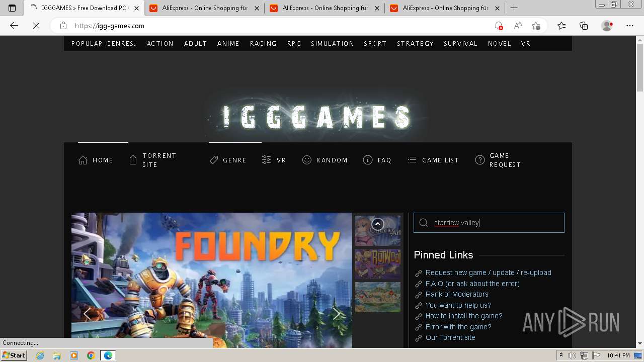
Task: Add this page to favorites
Action: pyautogui.click(x=536, y=26)
